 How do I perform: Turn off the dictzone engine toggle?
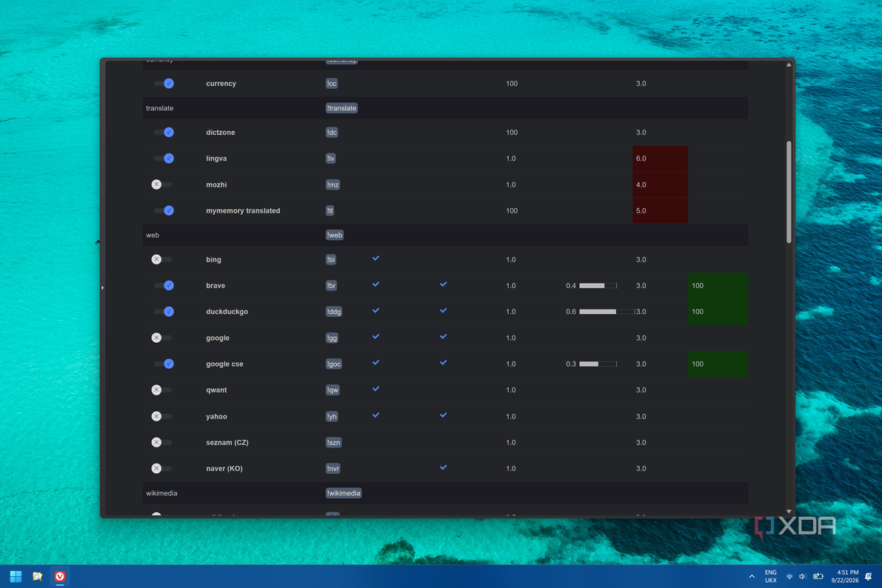point(163,133)
